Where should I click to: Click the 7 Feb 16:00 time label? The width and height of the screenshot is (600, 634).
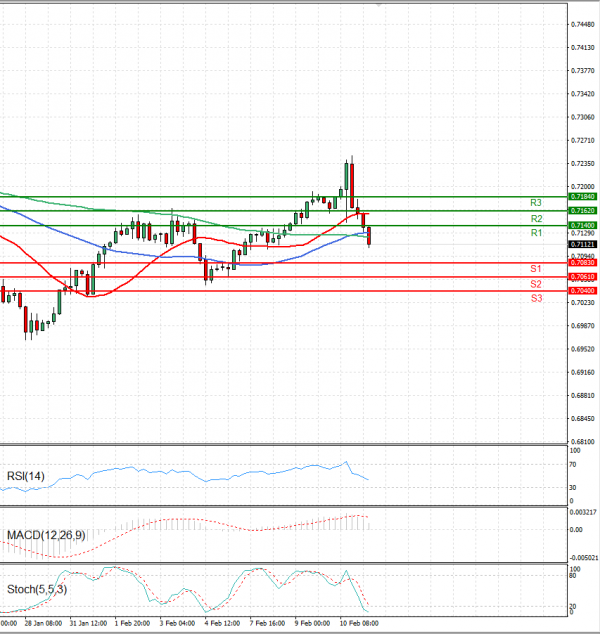pos(267,623)
